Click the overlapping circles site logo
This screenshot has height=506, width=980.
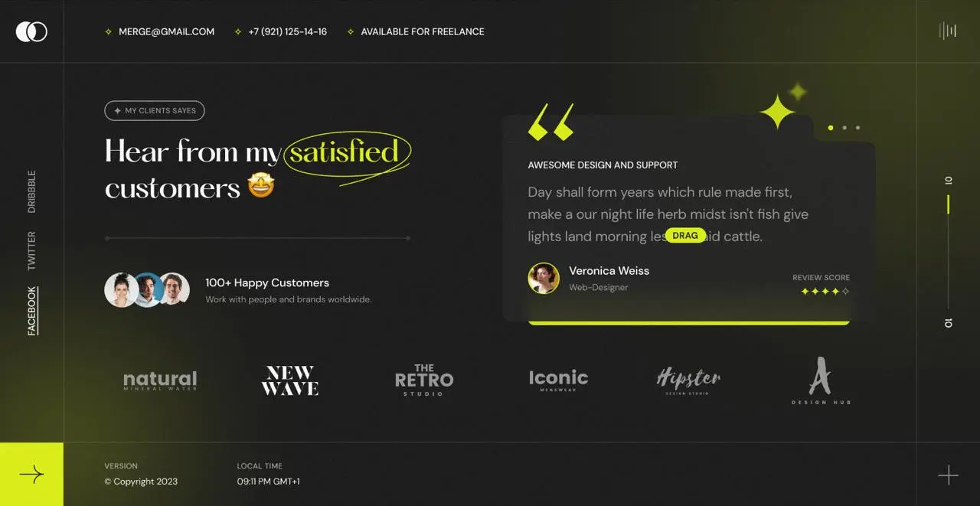pos(31,31)
